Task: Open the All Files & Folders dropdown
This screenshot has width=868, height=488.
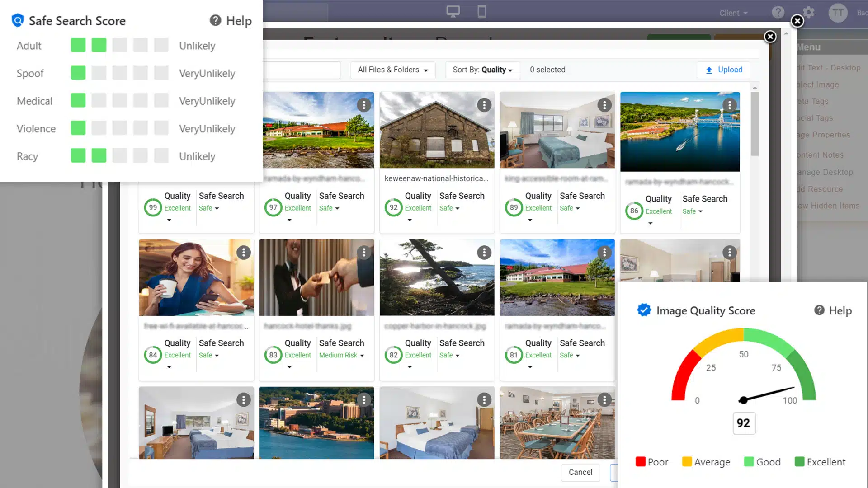Action: click(393, 70)
